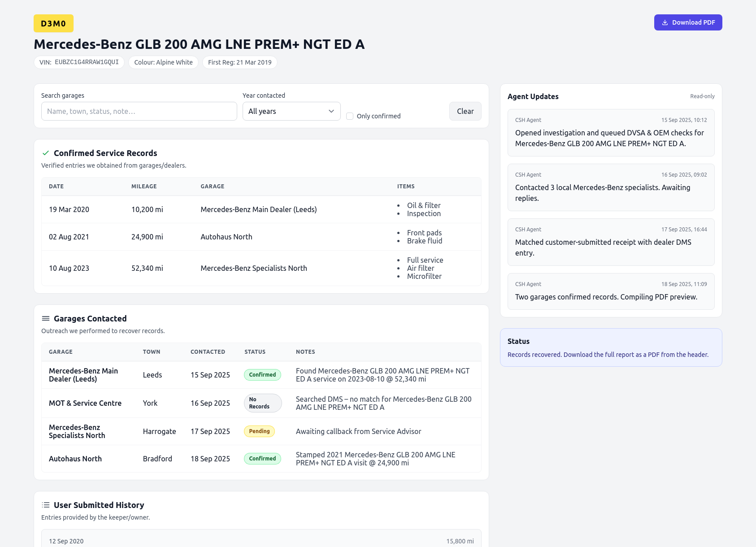This screenshot has width=756, height=547.
Task: Click the Colour: Alpine White badge
Action: [163, 62]
